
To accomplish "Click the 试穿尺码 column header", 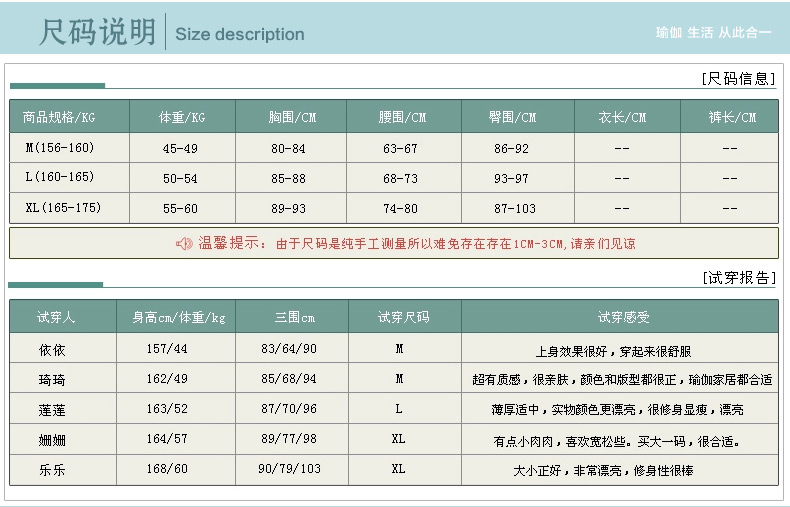I will click(404, 317).
